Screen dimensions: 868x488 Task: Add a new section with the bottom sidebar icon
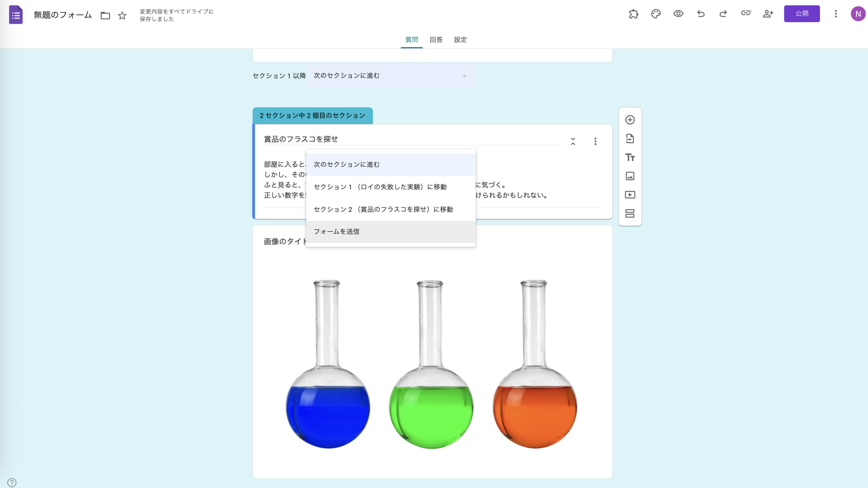point(630,213)
